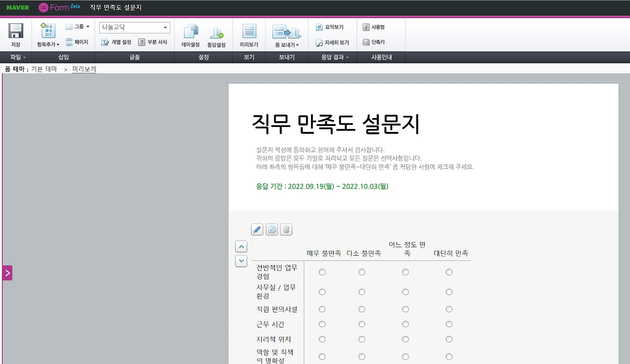Open 응답설정 response settings
Viewport: 630px width, 364px height.
click(217, 35)
